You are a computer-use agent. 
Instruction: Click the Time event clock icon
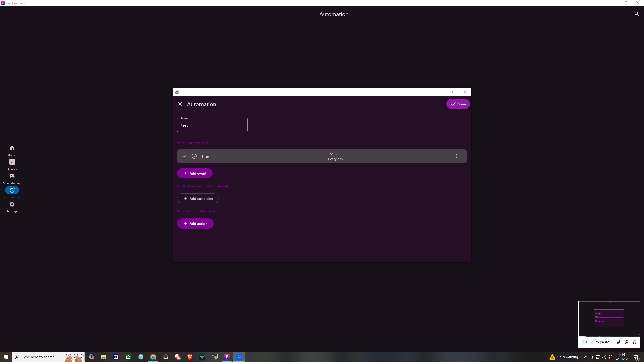(194, 156)
